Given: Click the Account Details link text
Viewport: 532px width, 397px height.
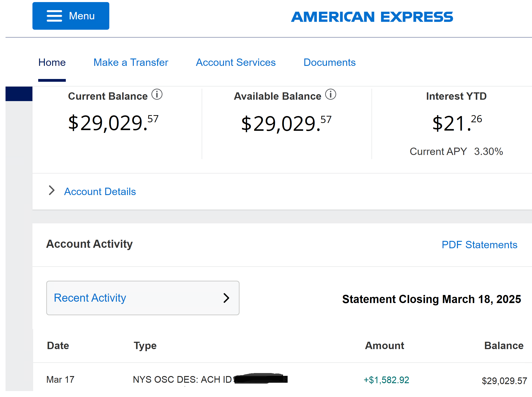Looking at the screenshot, I should pos(100,192).
